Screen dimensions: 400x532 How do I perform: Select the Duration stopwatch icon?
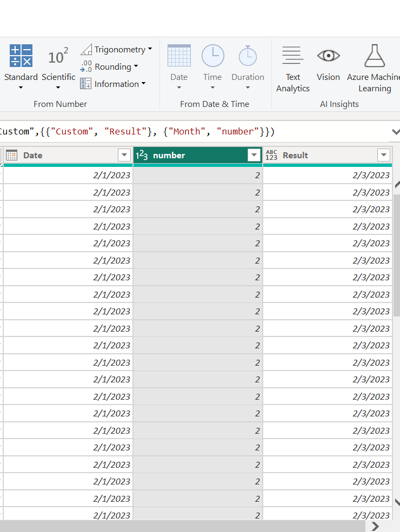click(x=248, y=55)
